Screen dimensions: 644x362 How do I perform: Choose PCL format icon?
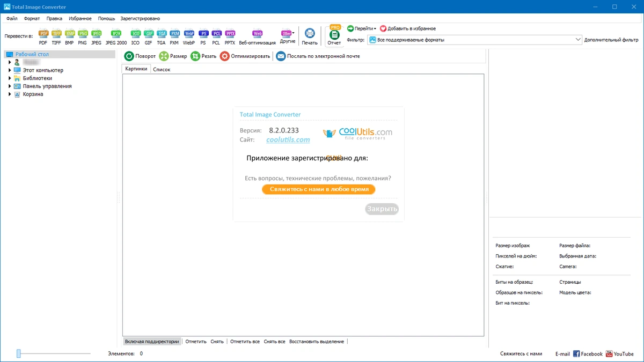216,34
